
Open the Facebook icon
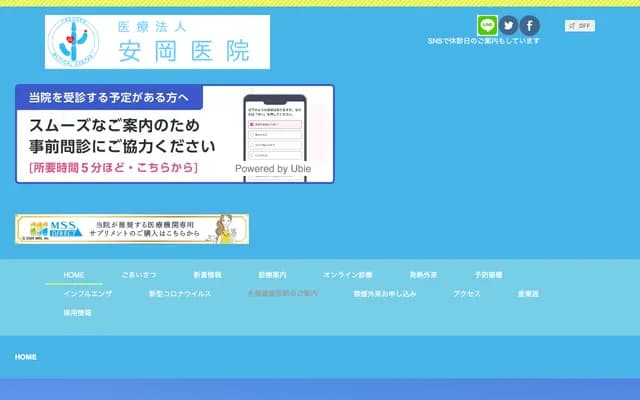click(x=530, y=26)
